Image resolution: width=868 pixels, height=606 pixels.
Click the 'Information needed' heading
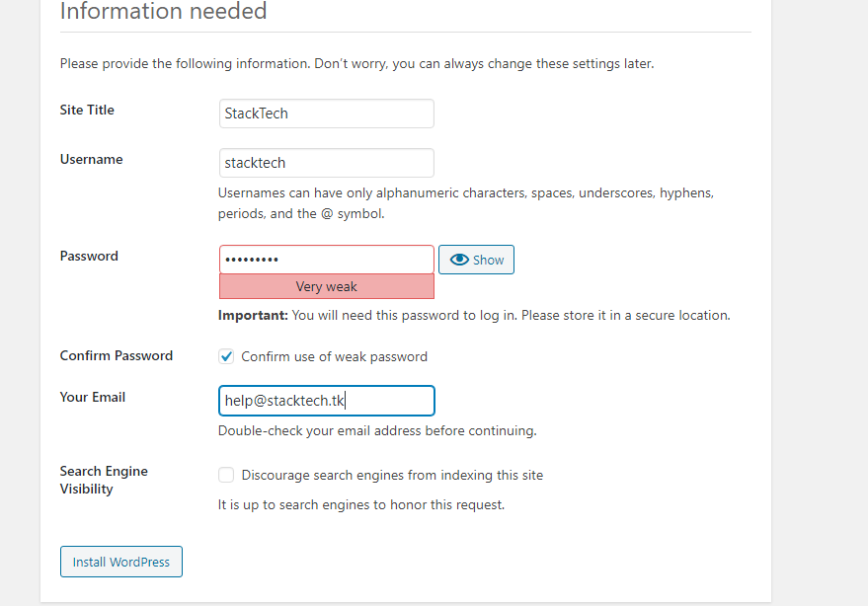(163, 12)
